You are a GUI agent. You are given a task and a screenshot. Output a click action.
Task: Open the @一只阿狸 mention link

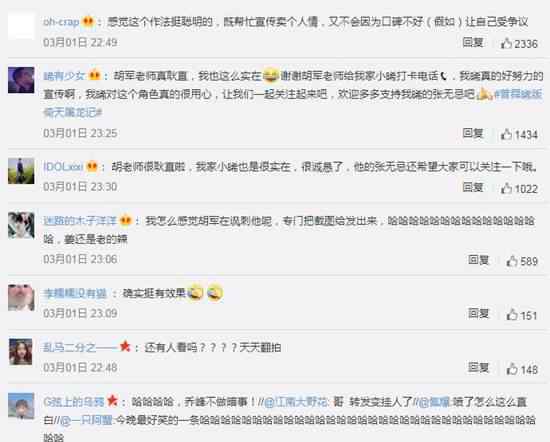pyautogui.click(x=86, y=420)
